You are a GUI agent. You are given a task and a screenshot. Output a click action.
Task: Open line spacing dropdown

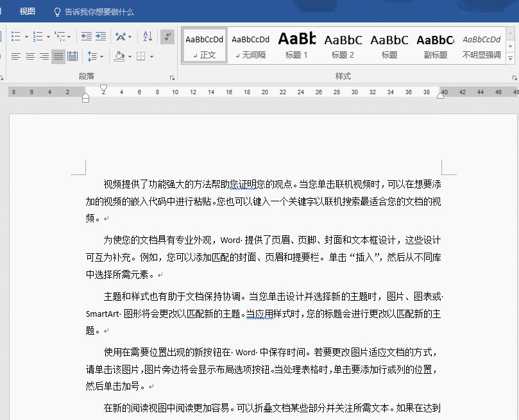point(101,56)
